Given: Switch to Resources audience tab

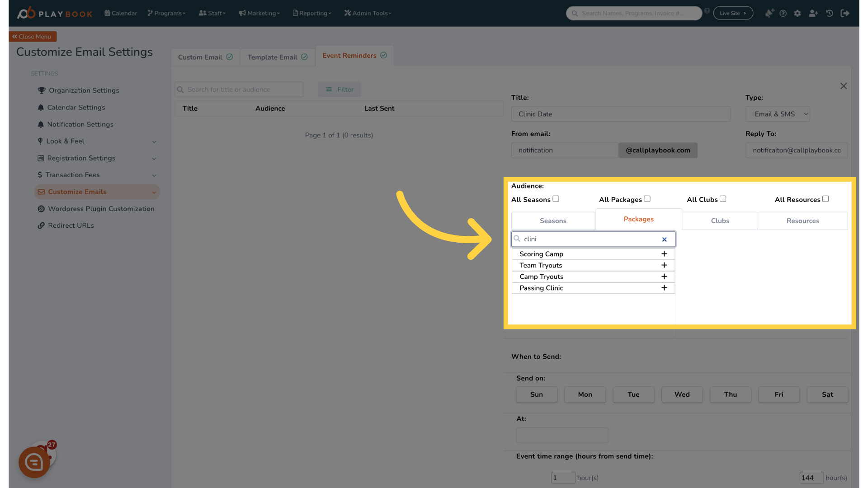Looking at the screenshot, I should click(802, 221).
